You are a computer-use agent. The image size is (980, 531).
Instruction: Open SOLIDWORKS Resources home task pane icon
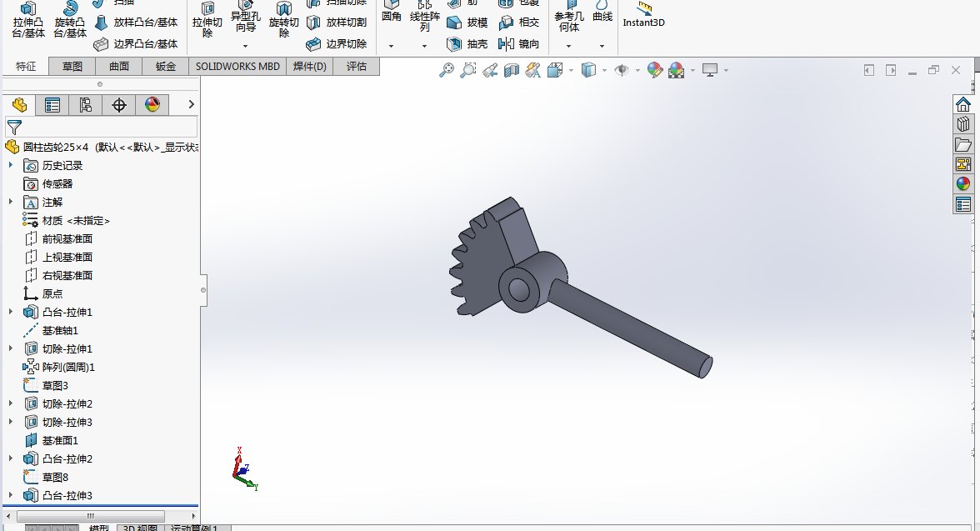pyautogui.click(x=963, y=104)
